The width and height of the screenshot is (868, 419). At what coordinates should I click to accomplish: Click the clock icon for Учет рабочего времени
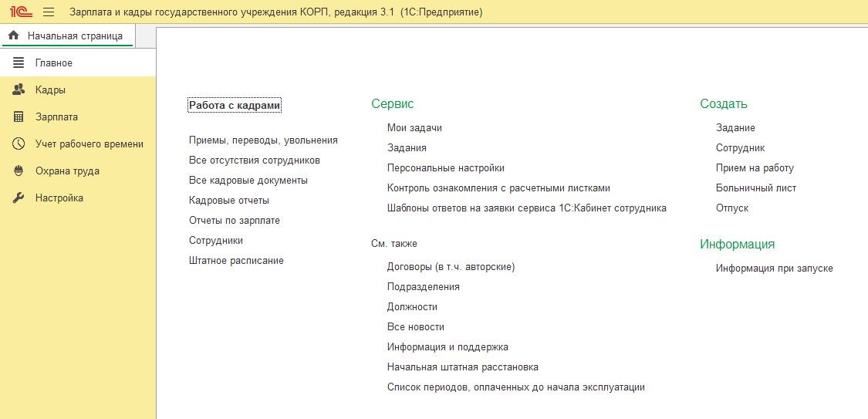(19, 144)
